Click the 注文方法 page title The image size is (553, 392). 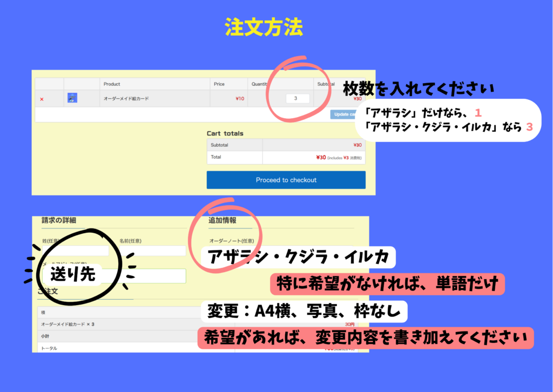[264, 28]
